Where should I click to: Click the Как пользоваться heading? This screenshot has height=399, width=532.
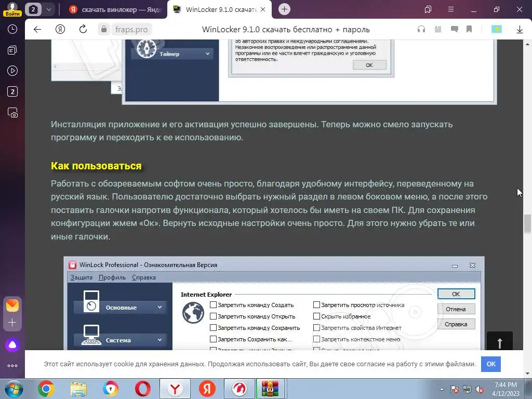click(96, 166)
